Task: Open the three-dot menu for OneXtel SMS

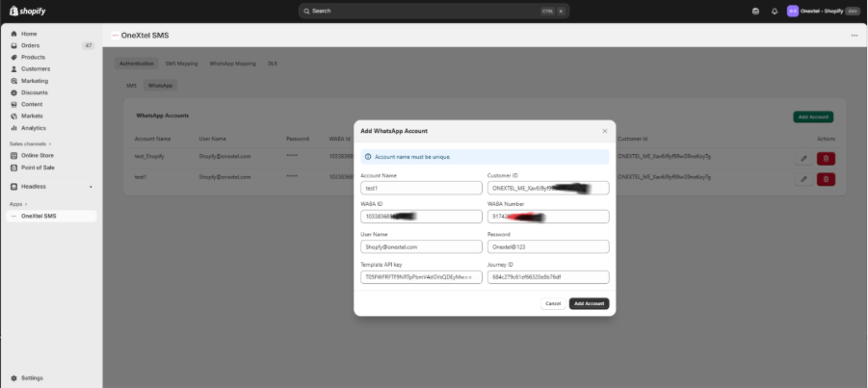Action: pyautogui.click(x=854, y=35)
